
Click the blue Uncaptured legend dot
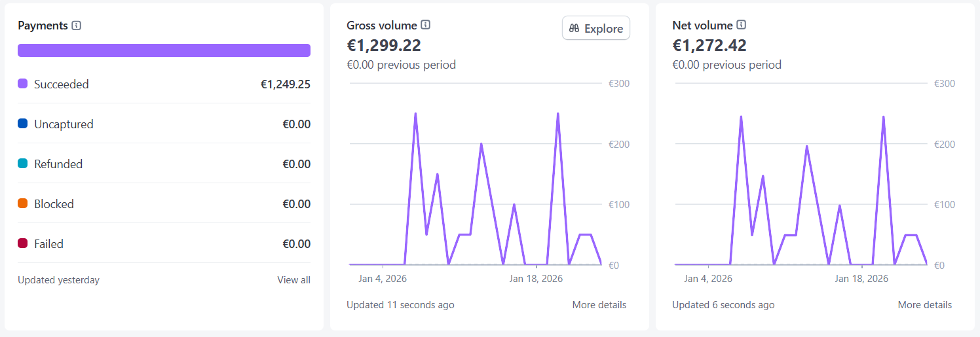click(x=23, y=124)
